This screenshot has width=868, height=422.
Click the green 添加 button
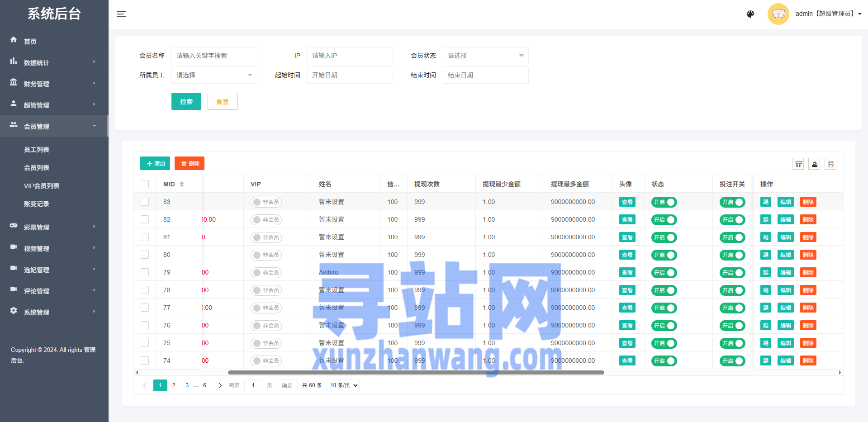coord(155,163)
